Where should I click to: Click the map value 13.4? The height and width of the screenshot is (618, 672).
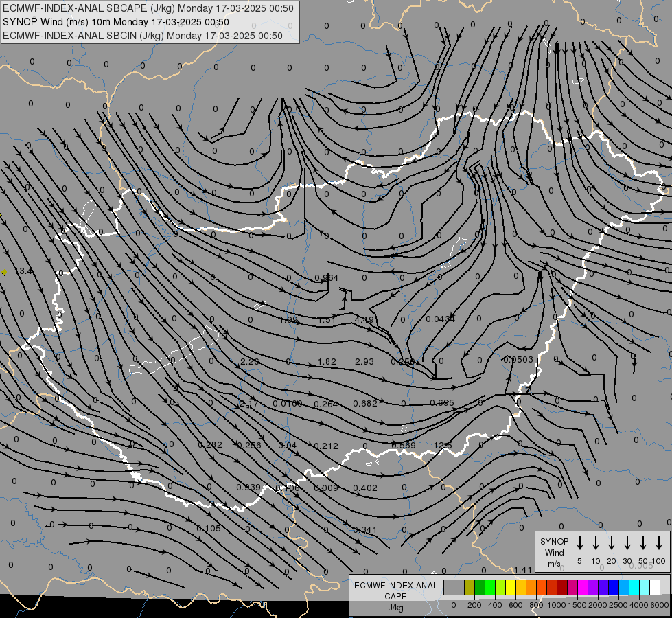click(x=23, y=271)
